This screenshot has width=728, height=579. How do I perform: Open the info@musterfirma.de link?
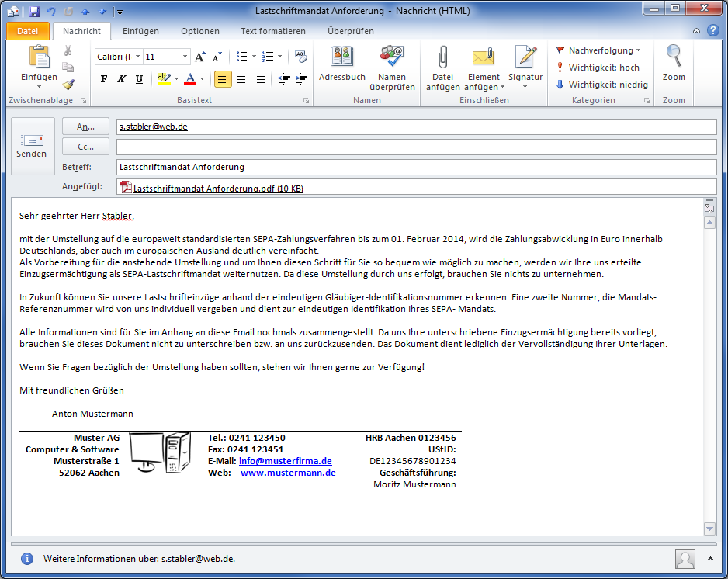[286, 461]
